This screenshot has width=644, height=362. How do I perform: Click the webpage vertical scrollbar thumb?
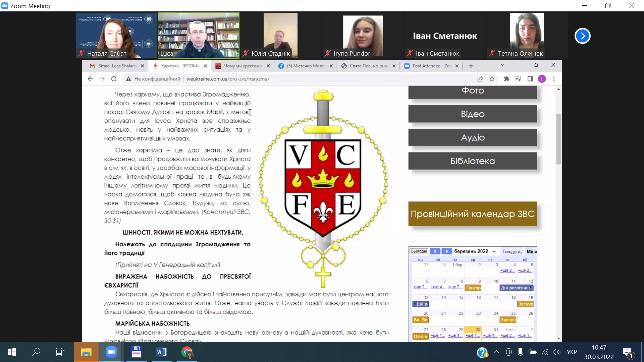[x=558, y=139]
